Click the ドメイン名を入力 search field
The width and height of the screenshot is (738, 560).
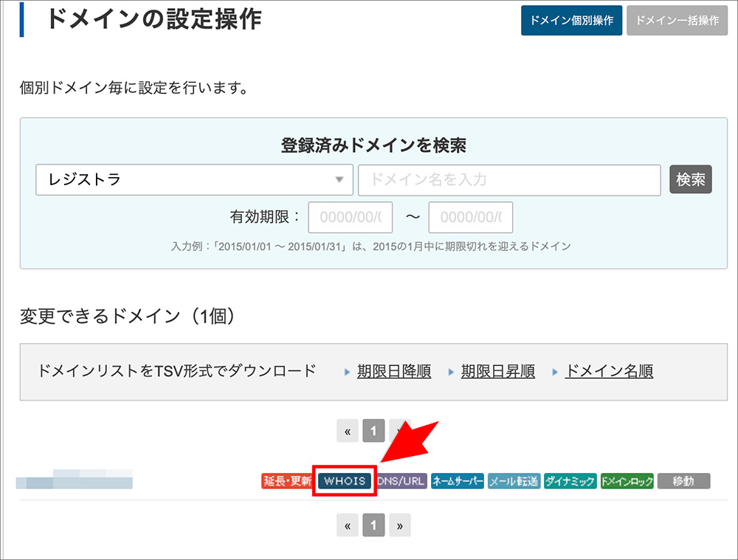tap(509, 179)
